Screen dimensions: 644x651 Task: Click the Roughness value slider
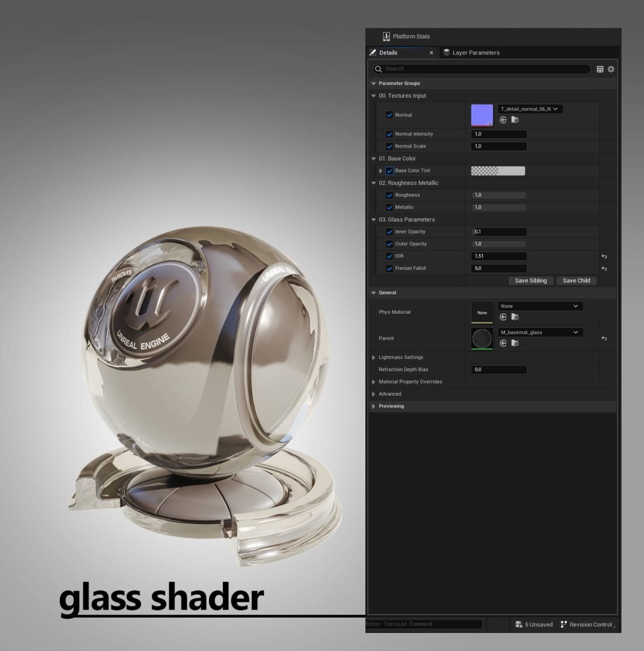tap(499, 195)
